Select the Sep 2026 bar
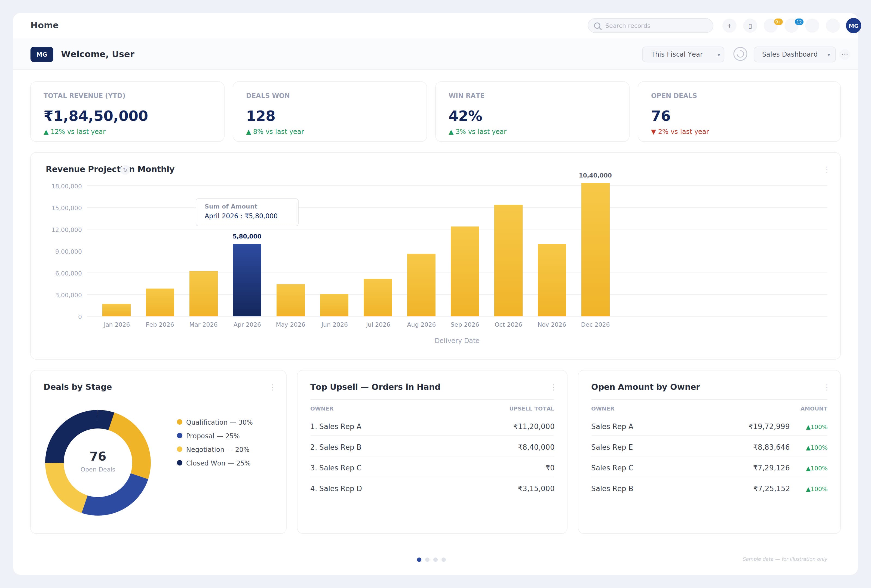This screenshot has width=871, height=588. (465, 271)
